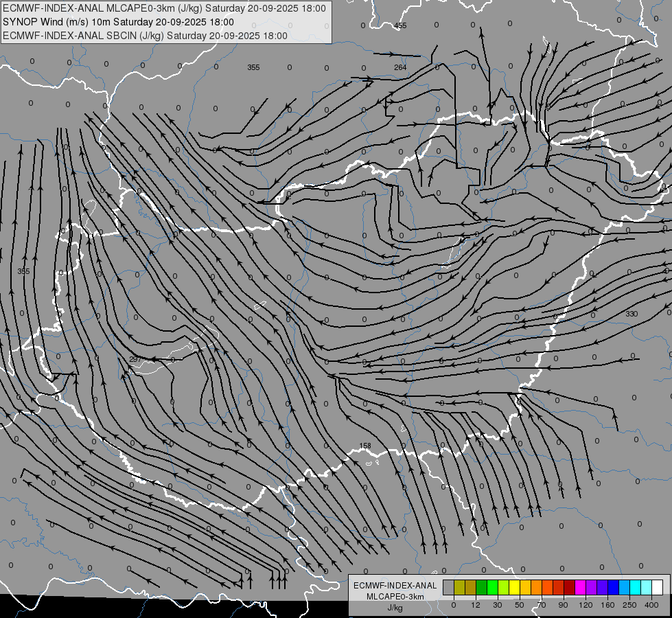Click the 158 value on the map

[x=365, y=446]
